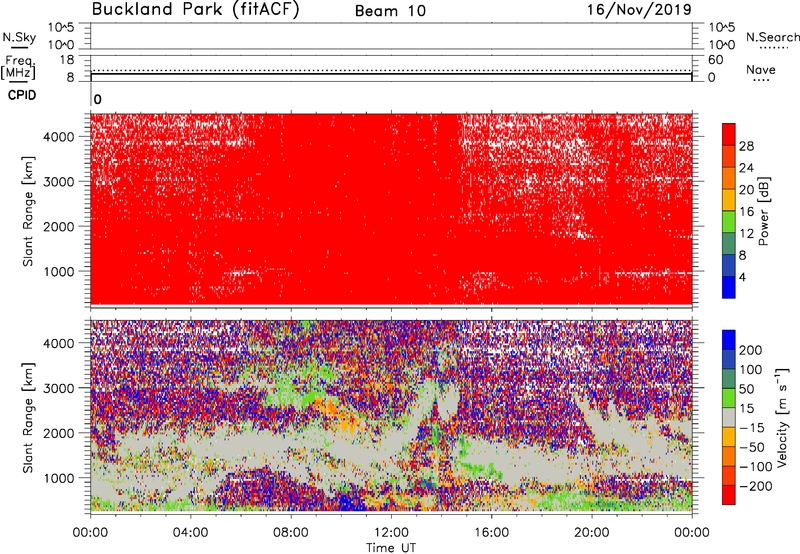Image resolution: width=800 pixels, height=554 pixels.
Task: Click the Time UT axis label
Action: pos(391,548)
